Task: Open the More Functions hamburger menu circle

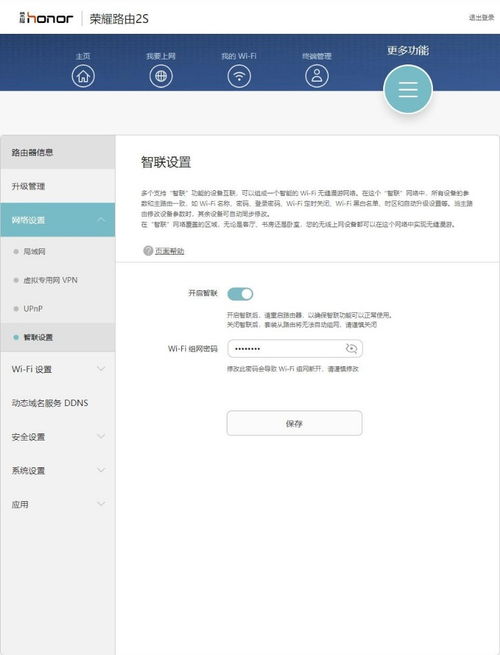Action: [x=408, y=89]
